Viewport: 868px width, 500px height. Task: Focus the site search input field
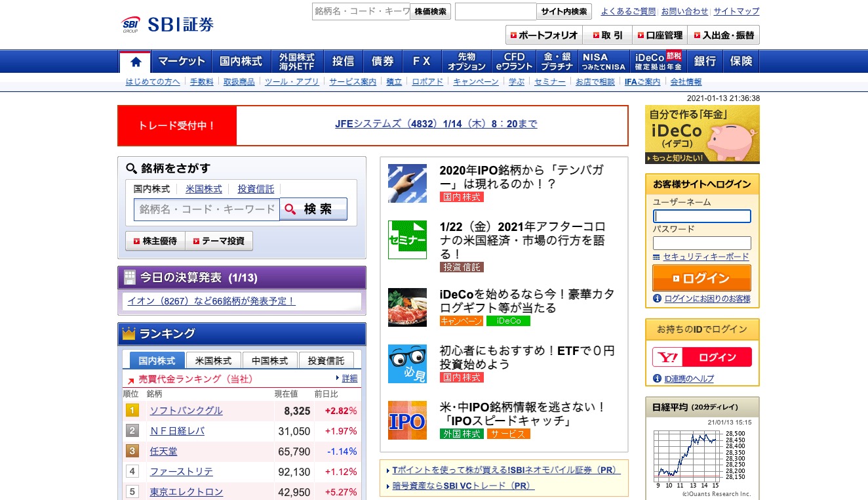(x=496, y=12)
